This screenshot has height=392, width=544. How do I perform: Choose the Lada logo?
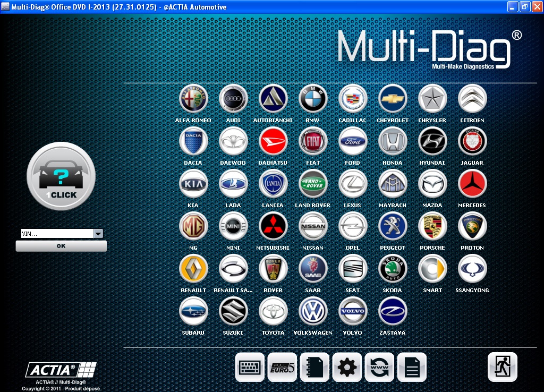pos(233,184)
